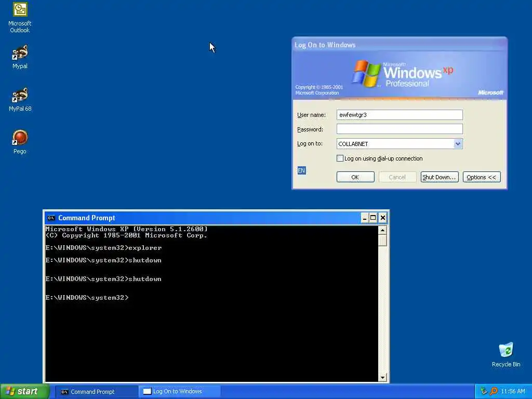Screen dimensions: 532x399
Task: Click the magnifier icon in system tray
Action: [x=494, y=391]
